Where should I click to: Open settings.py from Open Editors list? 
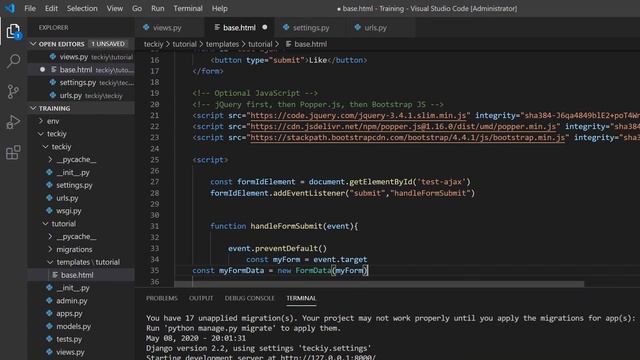[81, 82]
